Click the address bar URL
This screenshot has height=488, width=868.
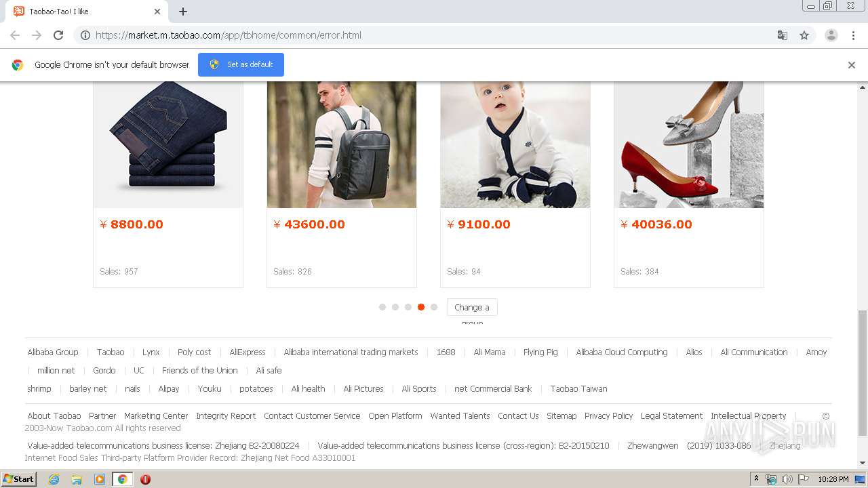pyautogui.click(x=228, y=35)
